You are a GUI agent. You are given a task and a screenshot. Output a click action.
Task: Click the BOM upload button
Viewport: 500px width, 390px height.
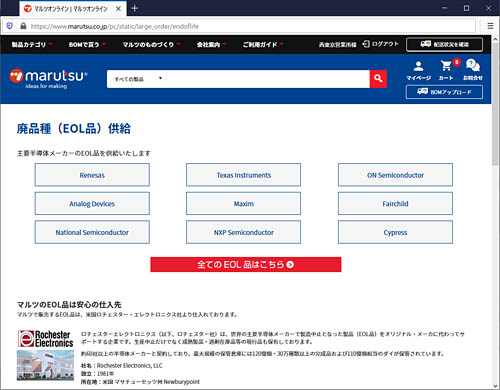tap(444, 92)
